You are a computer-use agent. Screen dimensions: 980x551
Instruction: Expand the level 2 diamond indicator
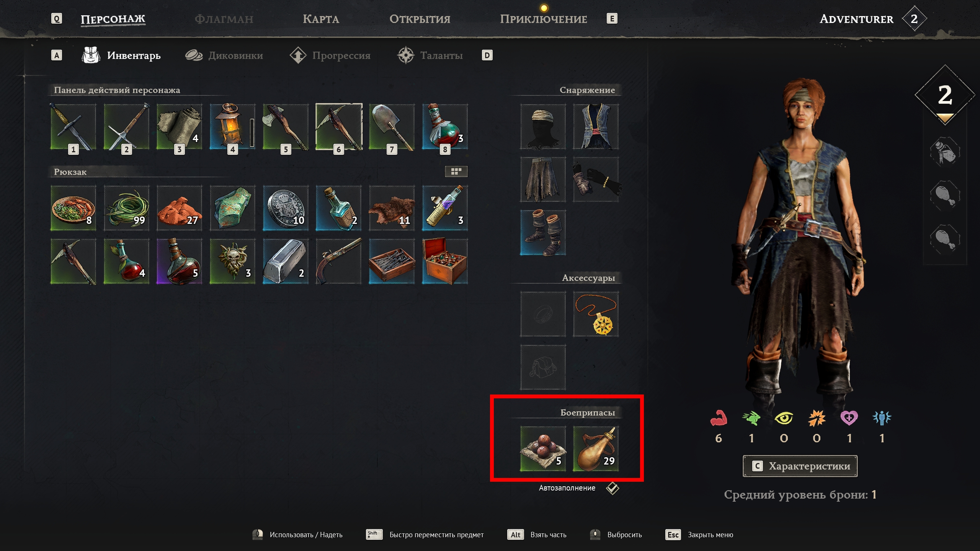coord(945,95)
